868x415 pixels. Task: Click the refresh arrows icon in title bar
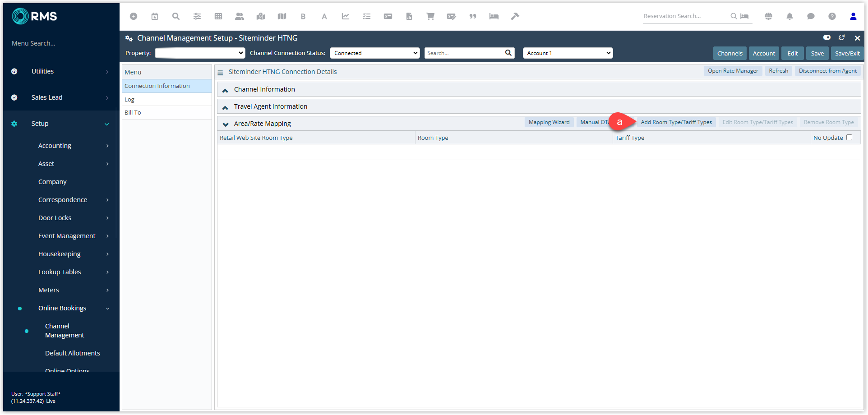(842, 37)
